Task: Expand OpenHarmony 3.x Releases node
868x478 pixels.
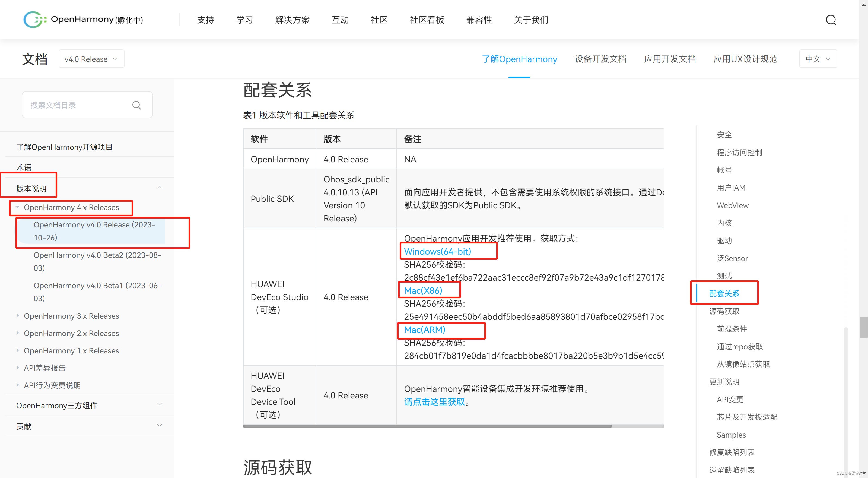Action: tap(18, 316)
